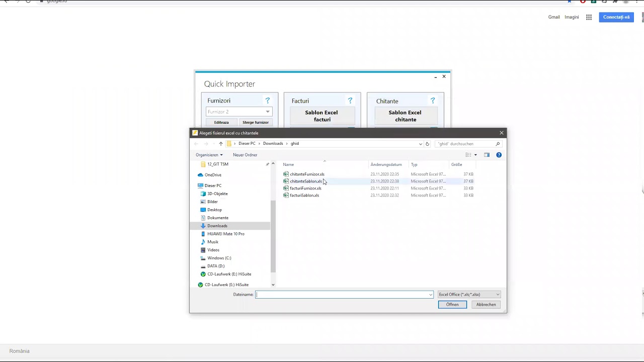Open Organisieren dropdown menu
644x362 pixels.
tap(209, 155)
